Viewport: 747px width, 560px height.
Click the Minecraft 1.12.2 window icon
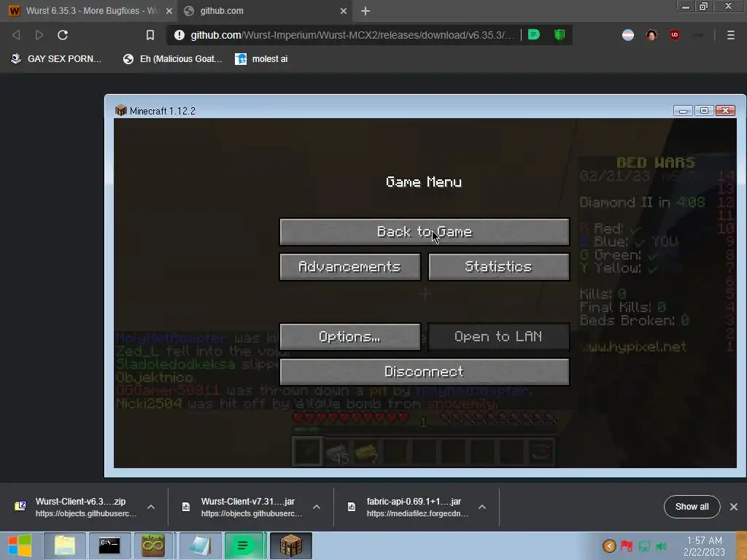pyautogui.click(x=120, y=111)
